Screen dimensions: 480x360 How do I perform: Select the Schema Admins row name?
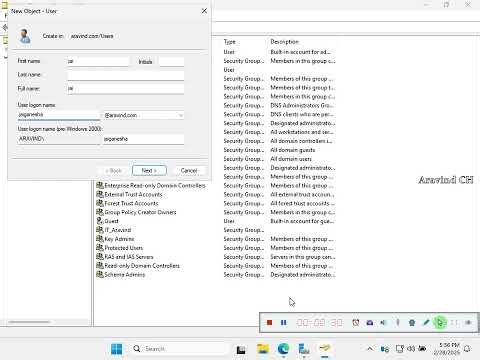point(125,275)
